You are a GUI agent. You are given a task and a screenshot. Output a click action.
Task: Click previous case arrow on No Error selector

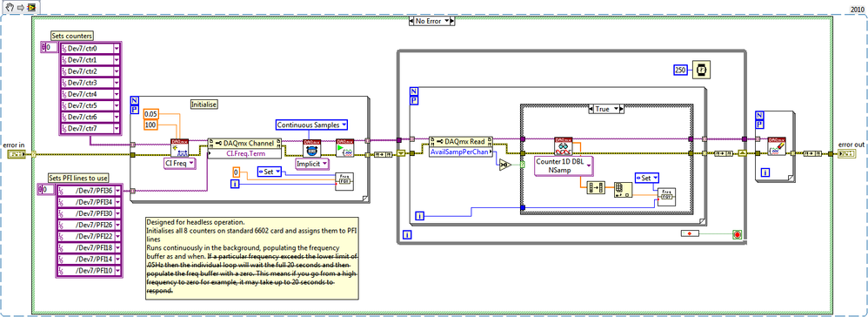click(411, 22)
